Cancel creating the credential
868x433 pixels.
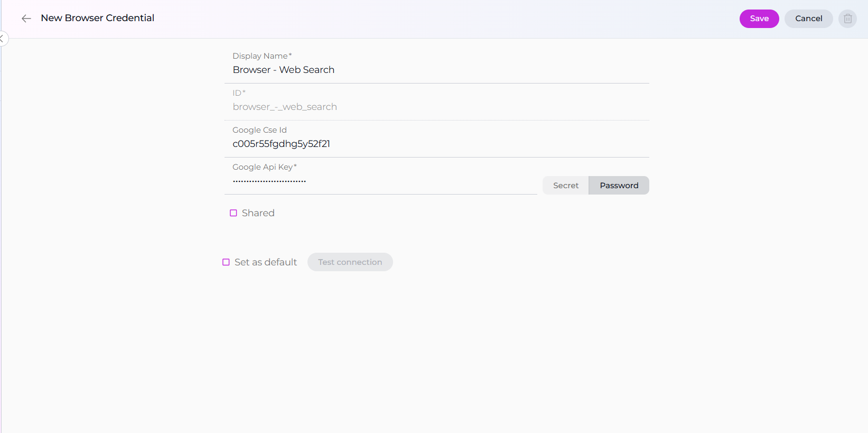808,19
